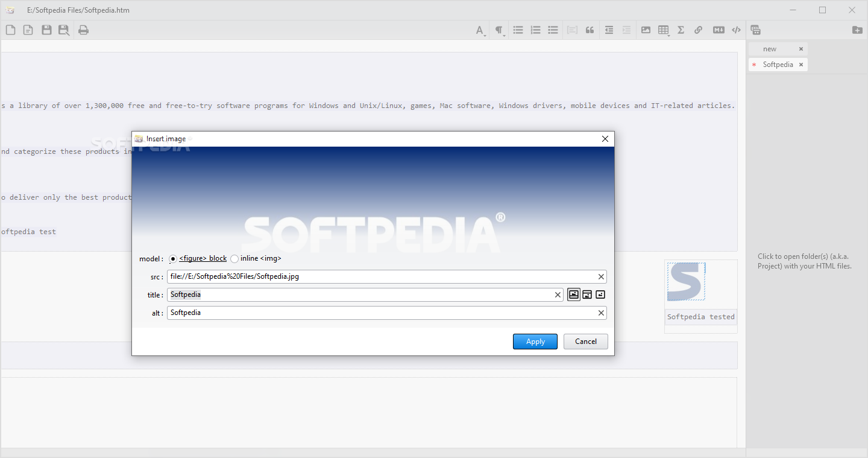Save the document with floppy icon
Viewport: 868px width, 458px height.
46,30
